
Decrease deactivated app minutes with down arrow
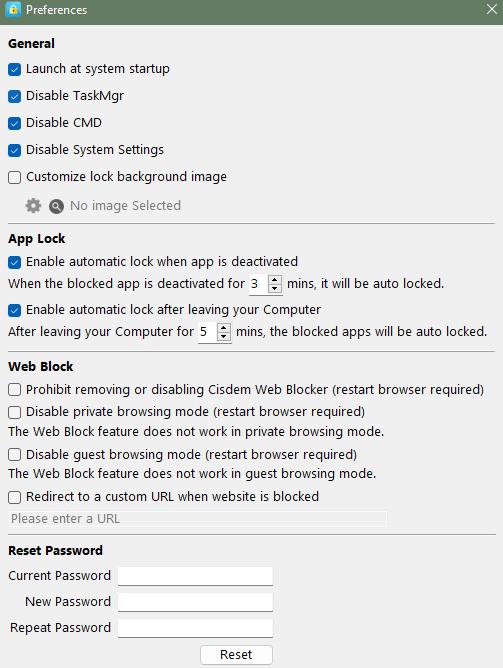pos(275,288)
